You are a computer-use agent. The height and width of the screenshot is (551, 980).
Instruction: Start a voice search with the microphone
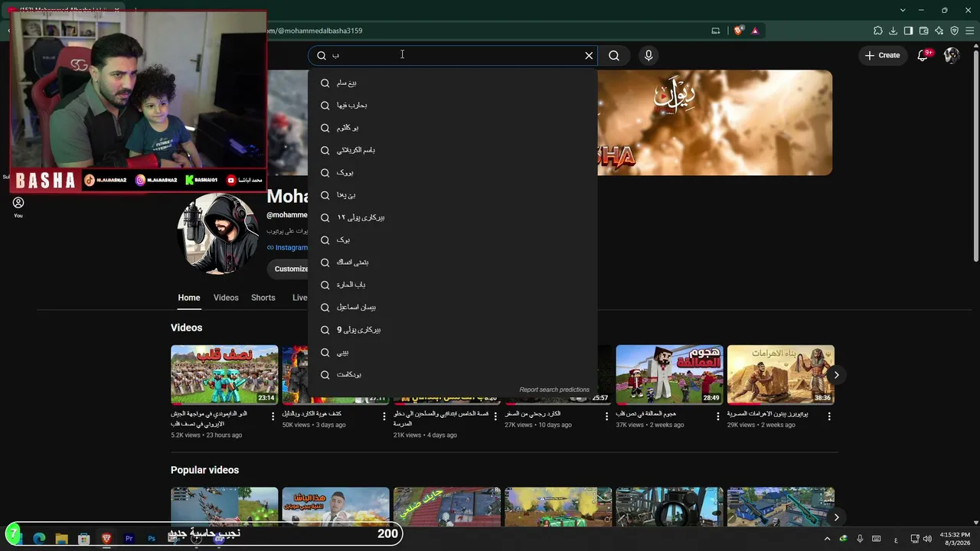pos(648,55)
